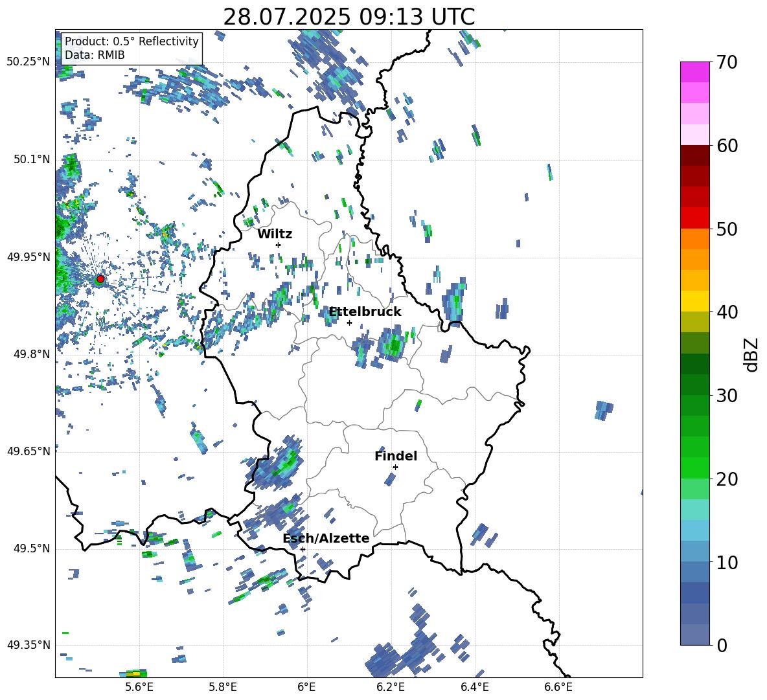Click the Ettelbruck station cross marker

tap(349, 322)
